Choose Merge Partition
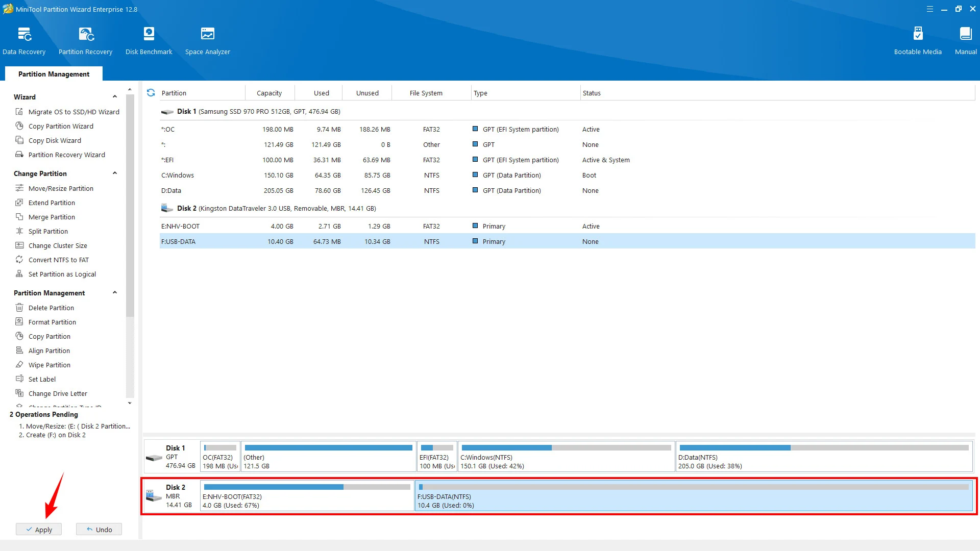 click(45, 217)
